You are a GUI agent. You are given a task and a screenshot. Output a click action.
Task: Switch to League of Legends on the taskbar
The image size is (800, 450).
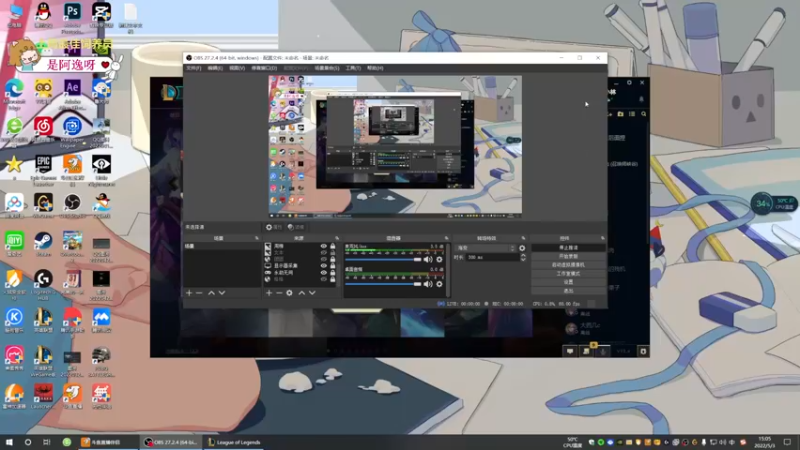(234, 442)
